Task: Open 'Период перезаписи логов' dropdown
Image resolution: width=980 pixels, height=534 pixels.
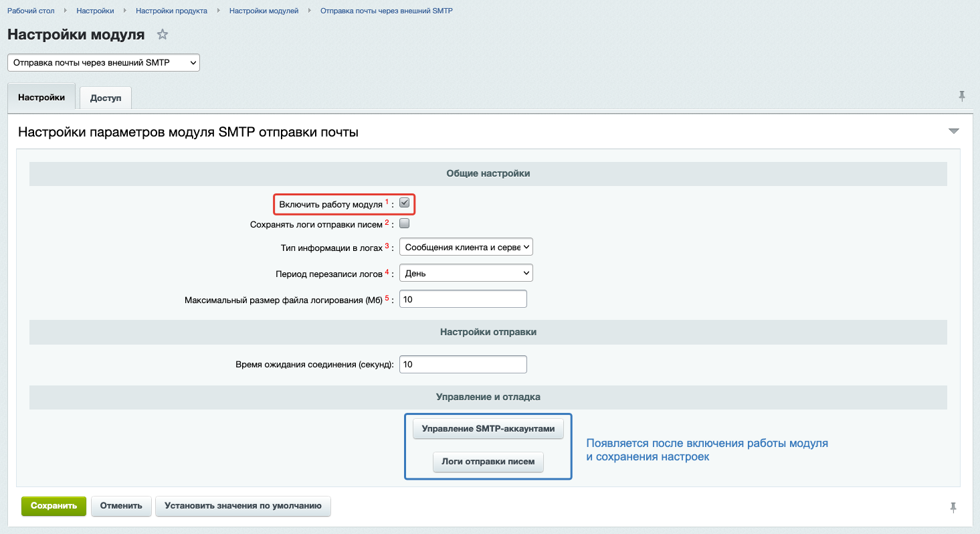Action: click(x=466, y=273)
